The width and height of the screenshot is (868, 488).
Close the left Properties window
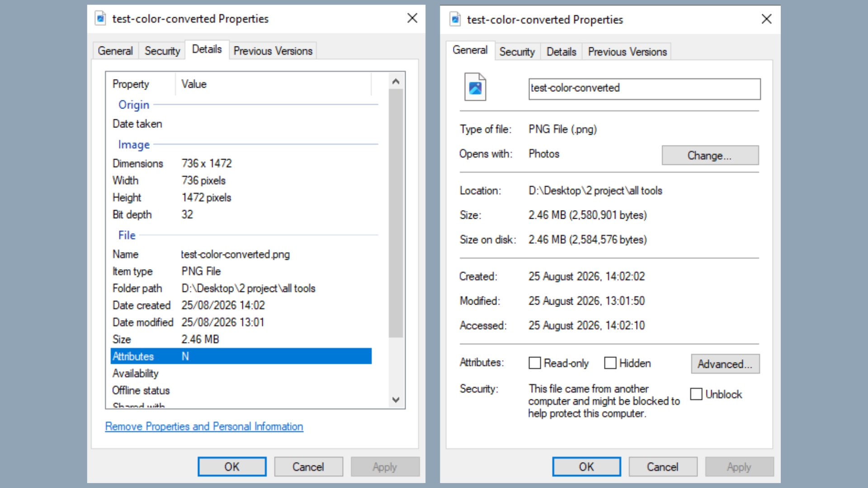tap(412, 18)
